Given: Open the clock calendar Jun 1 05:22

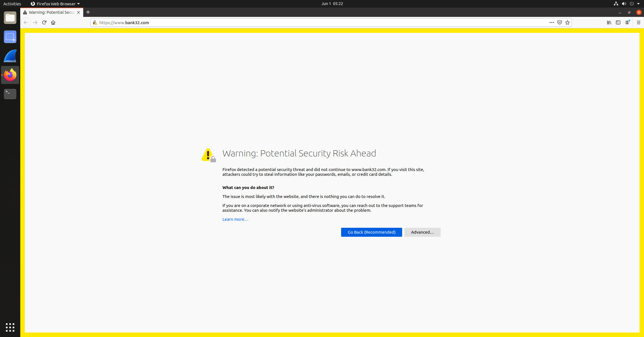Looking at the screenshot, I should pyautogui.click(x=332, y=4).
